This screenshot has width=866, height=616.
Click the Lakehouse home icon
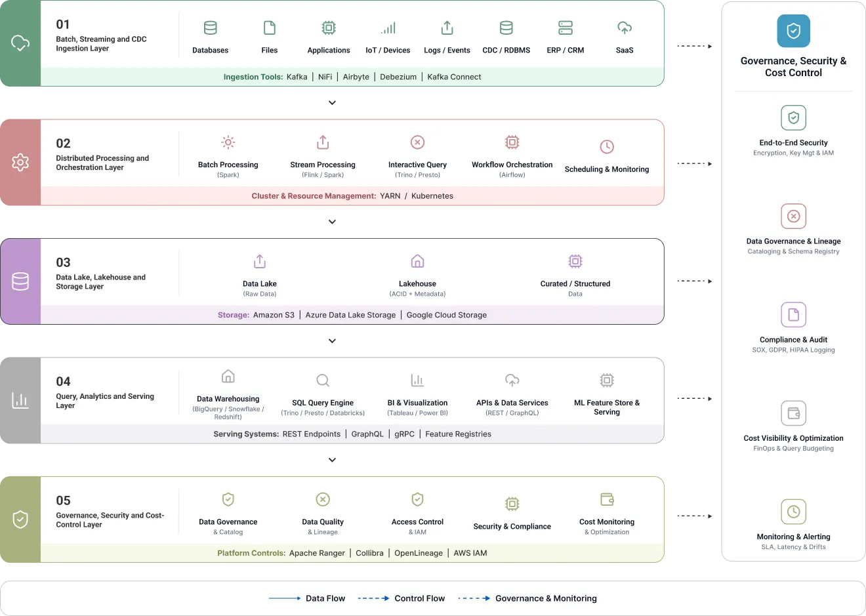(x=417, y=261)
